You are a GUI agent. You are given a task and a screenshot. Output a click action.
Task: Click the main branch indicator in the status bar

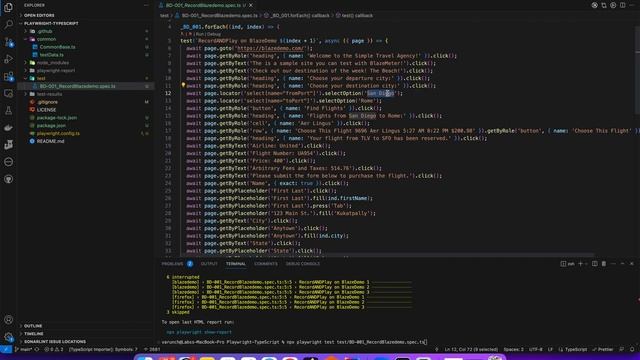click(24, 349)
